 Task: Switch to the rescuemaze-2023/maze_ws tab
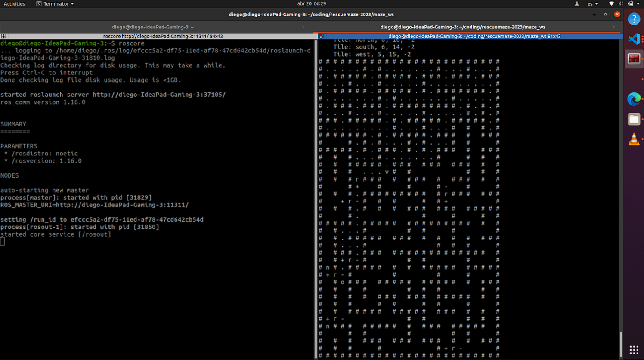[x=463, y=27]
